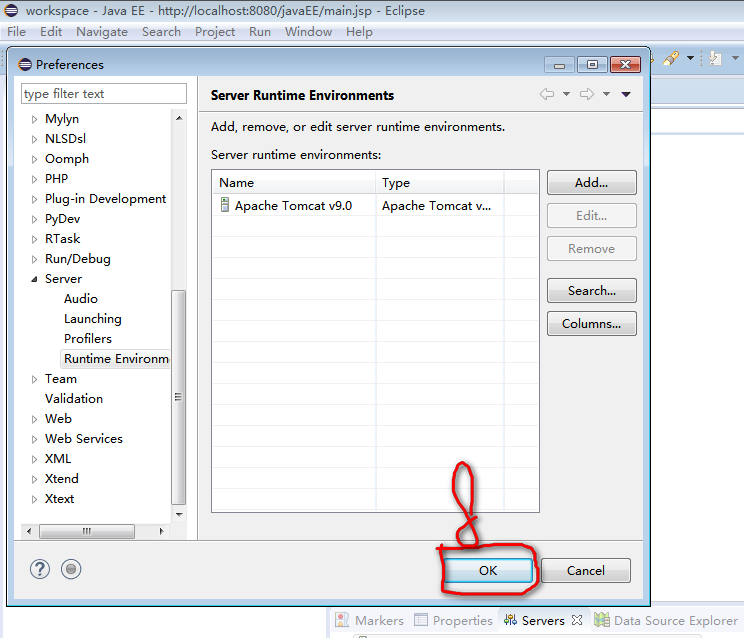
Task: Expand the Team tree node
Action: (34, 379)
